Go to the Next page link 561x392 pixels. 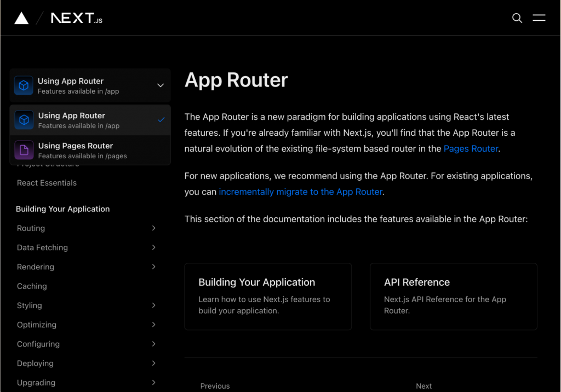tap(423, 386)
